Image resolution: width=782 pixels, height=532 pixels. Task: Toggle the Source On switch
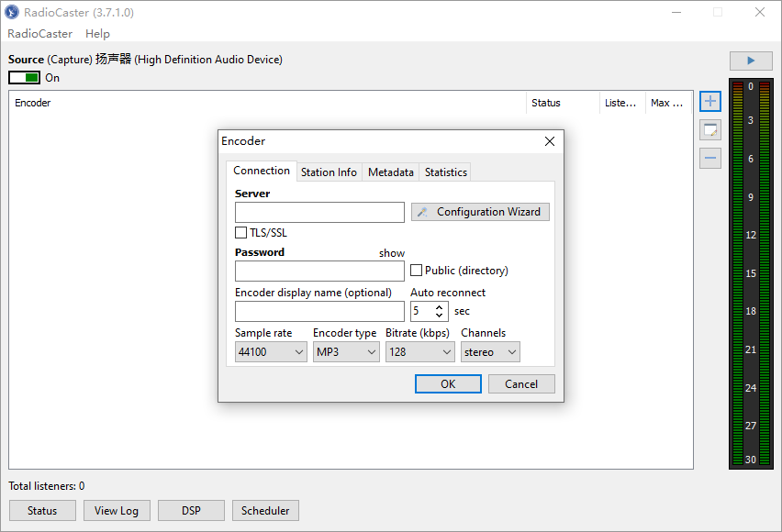(x=24, y=78)
